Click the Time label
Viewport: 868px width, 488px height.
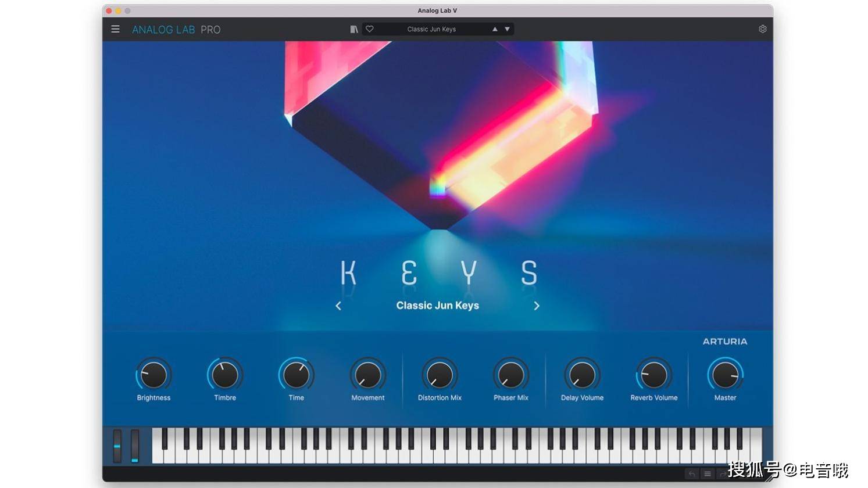pyautogui.click(x=297, y=398)
